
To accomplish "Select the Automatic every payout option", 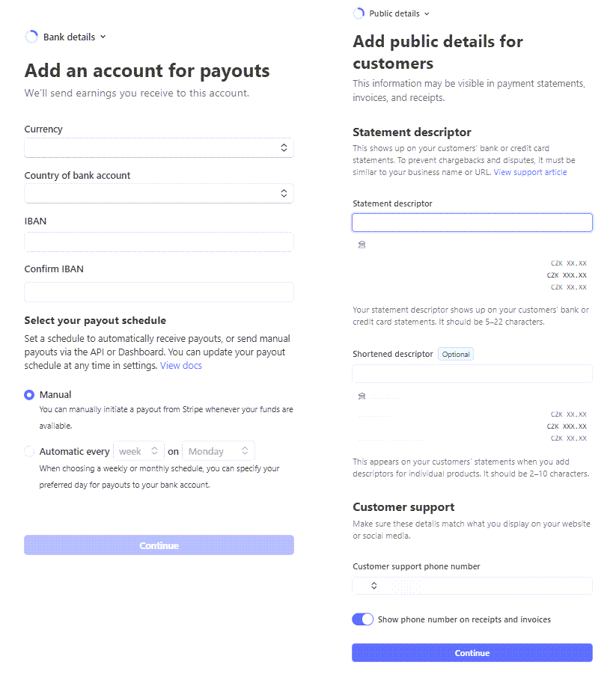I will (29, 451).
